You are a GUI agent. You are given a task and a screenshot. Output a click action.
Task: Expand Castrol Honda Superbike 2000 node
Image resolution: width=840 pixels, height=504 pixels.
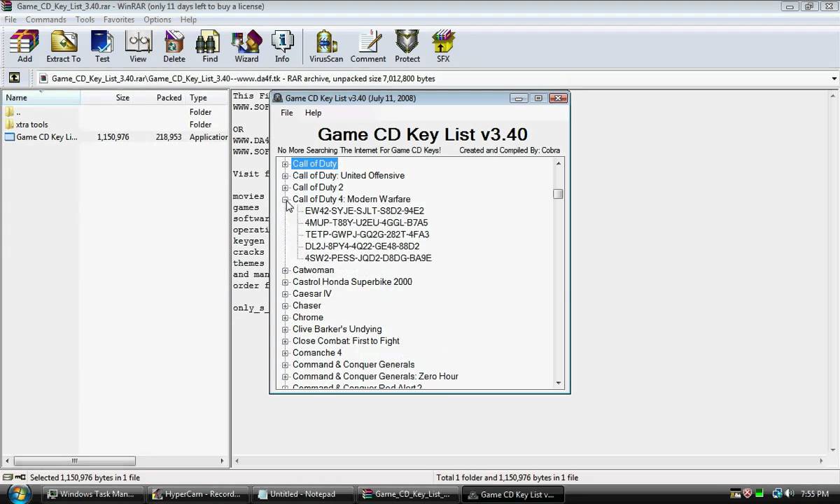[285, 282]
